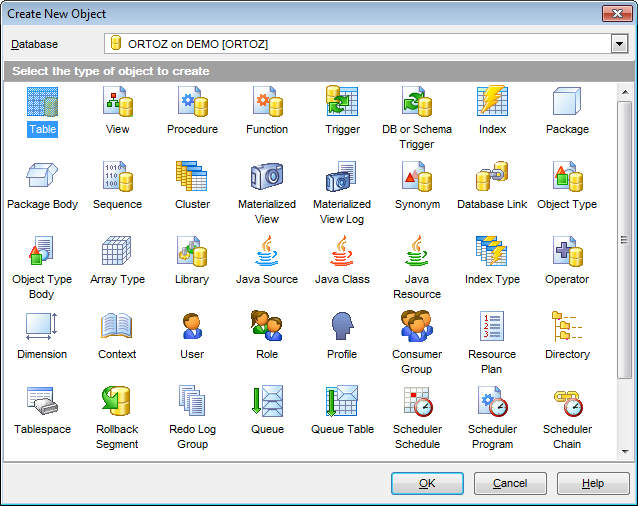Click the scrollbar up arrow
The image size is (638, 506).
[x=625, y=92]
